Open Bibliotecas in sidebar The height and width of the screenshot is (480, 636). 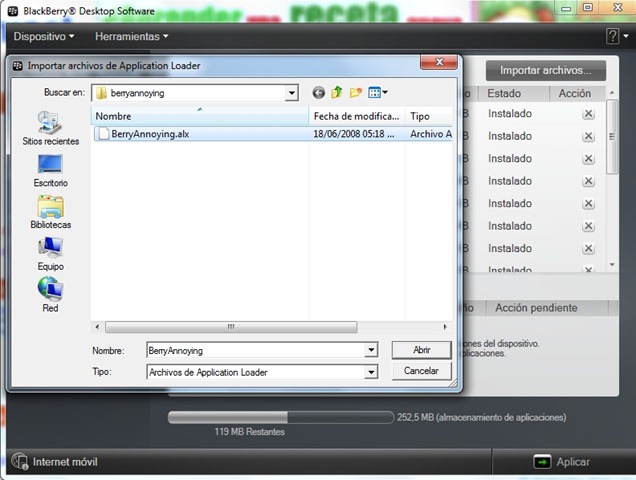coord(50,212)
